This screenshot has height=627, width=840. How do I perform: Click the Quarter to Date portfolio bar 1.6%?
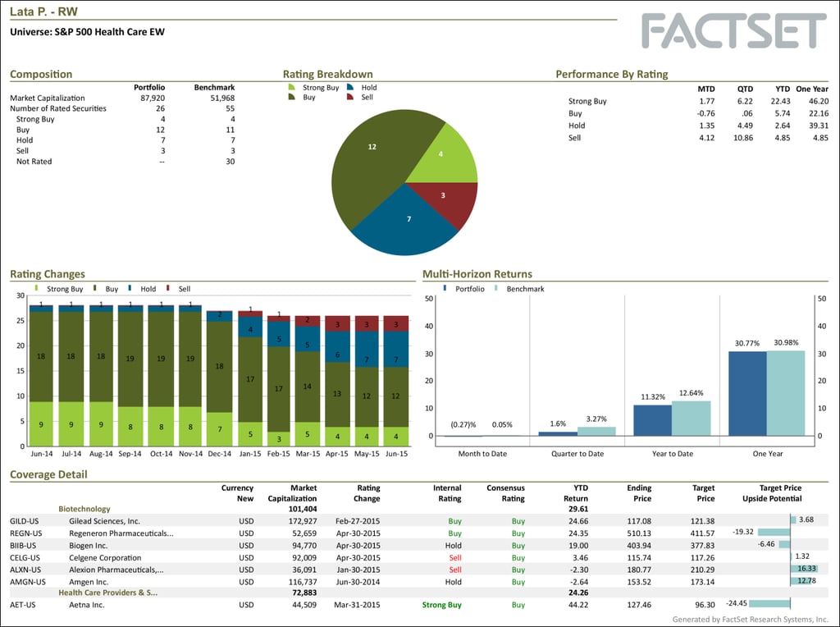pyautogui.click(x=558, y=433)
